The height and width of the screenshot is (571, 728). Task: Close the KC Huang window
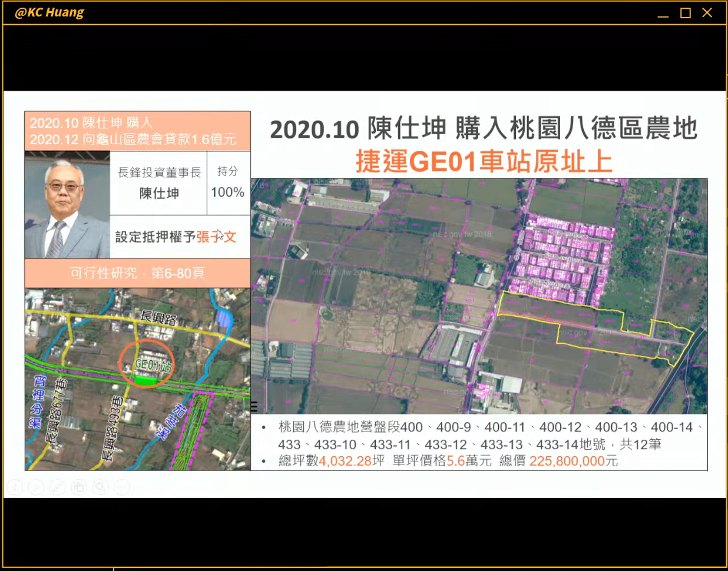tap(707, 13)
